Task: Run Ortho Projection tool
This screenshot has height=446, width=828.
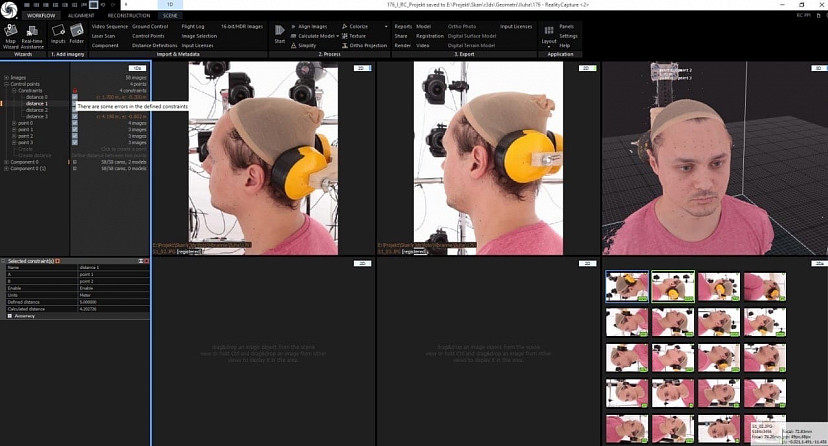Action: (x=364, y=45)
